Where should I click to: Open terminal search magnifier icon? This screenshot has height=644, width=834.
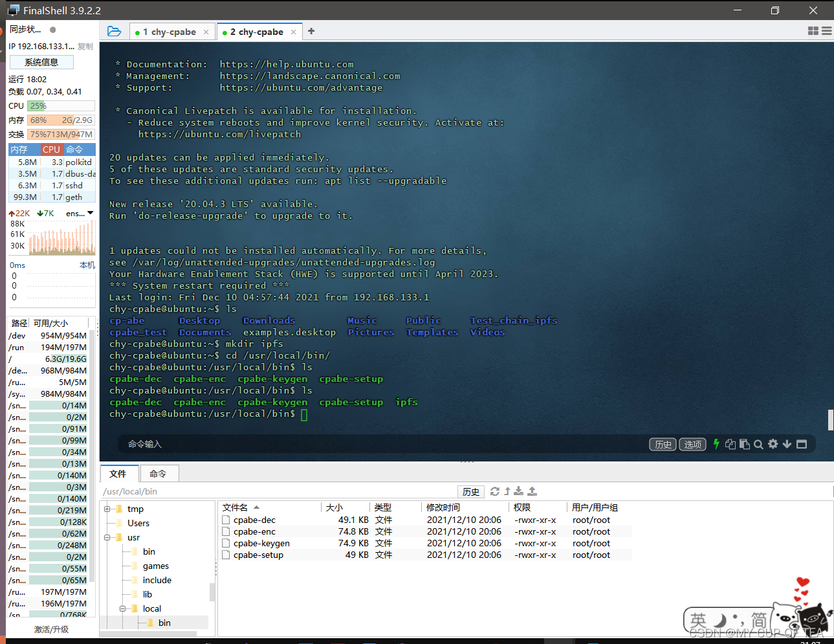pyautogui.click(x=758, y=444)
